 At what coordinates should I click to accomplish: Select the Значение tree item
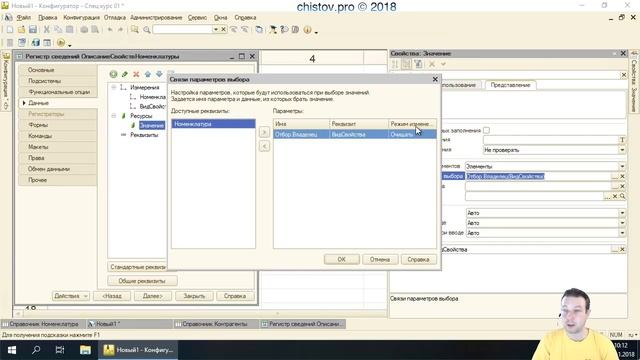(151, 125)
